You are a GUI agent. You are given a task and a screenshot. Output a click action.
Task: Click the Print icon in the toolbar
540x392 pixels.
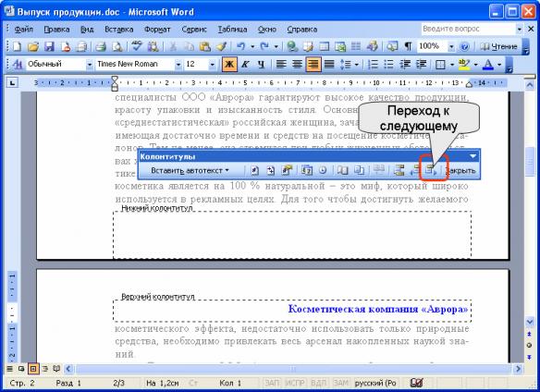click(101, 46)
